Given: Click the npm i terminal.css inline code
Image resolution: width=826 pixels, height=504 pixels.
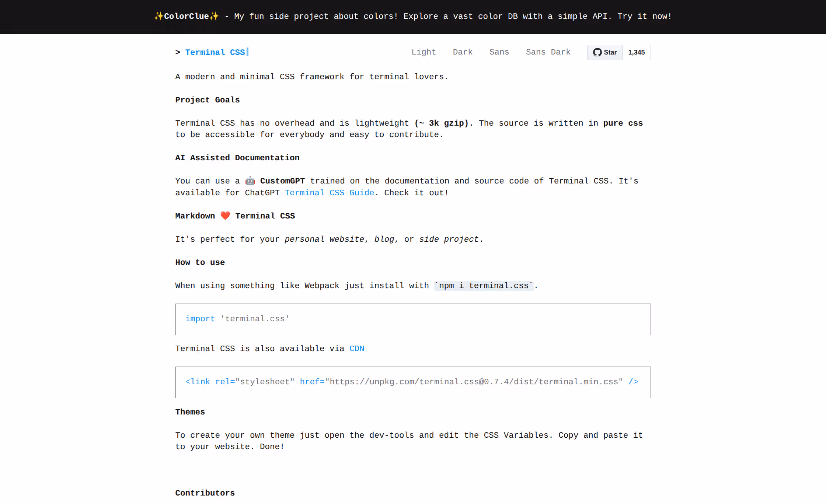Looking at the screenshot, I should click(484, 285).
